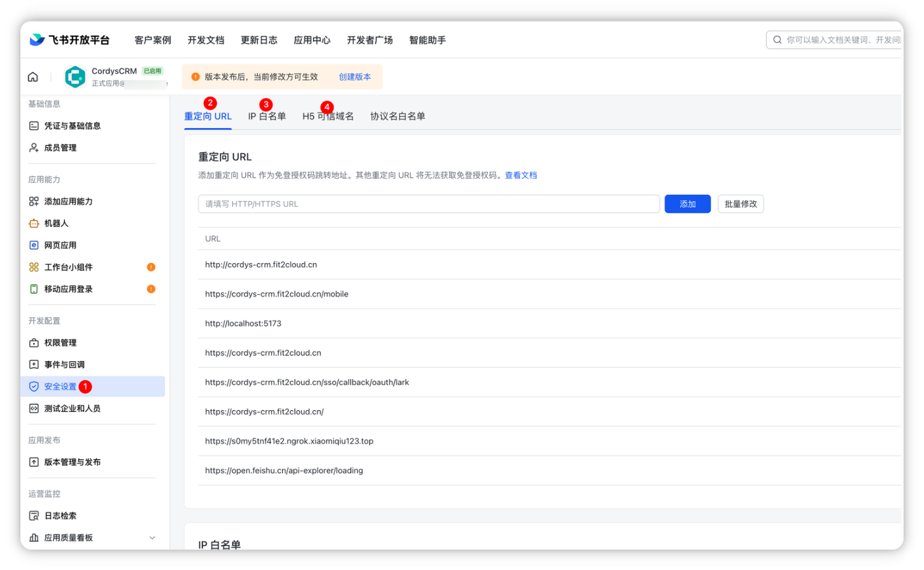Click the Feishu Open Platform logo
Screen dimensions: 924x570
(69, 39)
